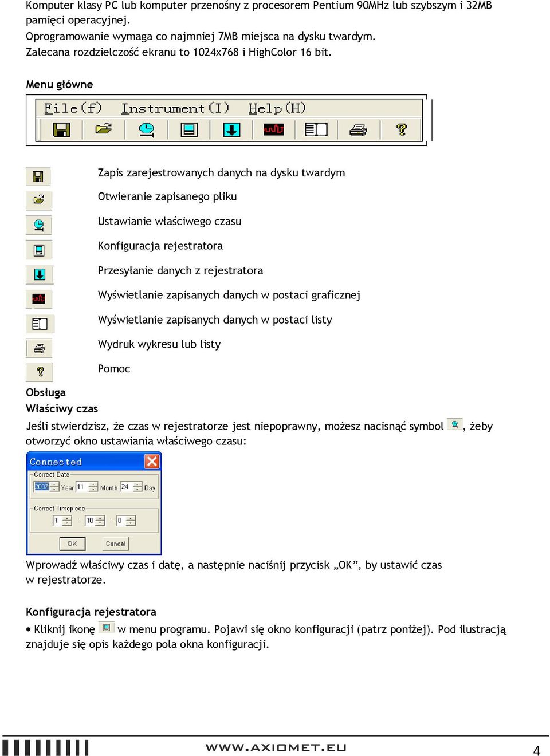Click the Month field showing 11
This screenshot has width=550, height=756.
(82, 486)
